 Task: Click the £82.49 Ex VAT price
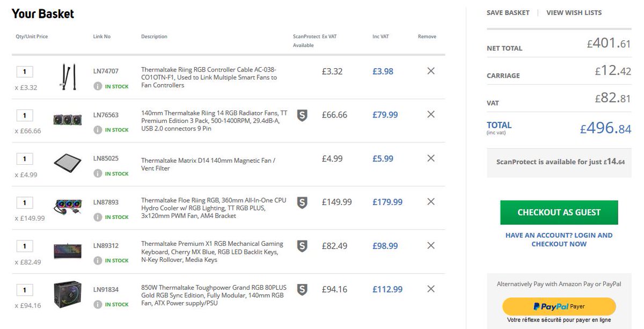334,246
